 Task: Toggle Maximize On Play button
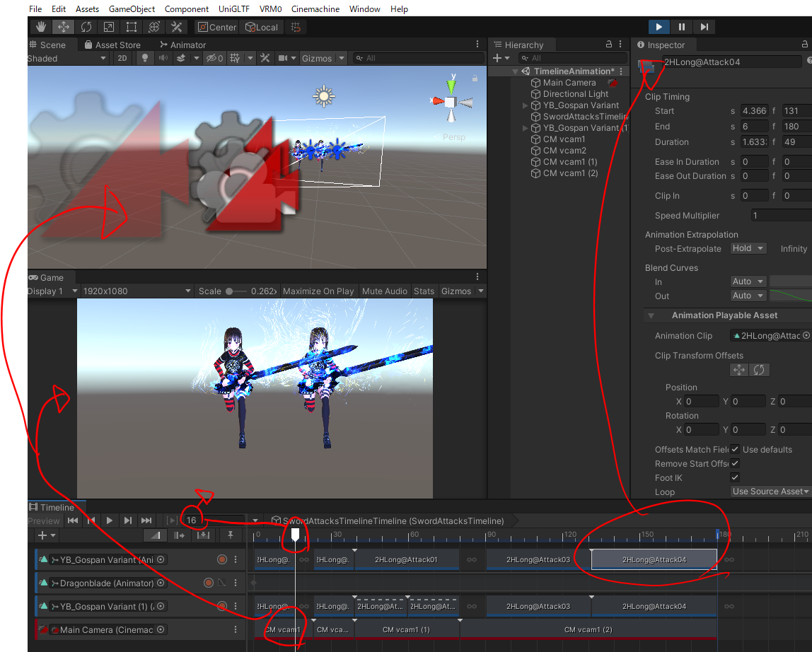click(x=318, y=291)
